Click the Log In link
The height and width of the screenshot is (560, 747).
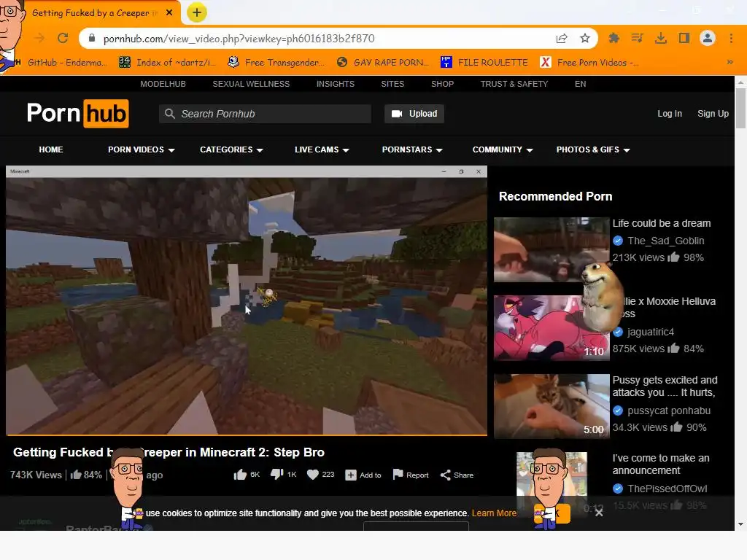(670, 114)
